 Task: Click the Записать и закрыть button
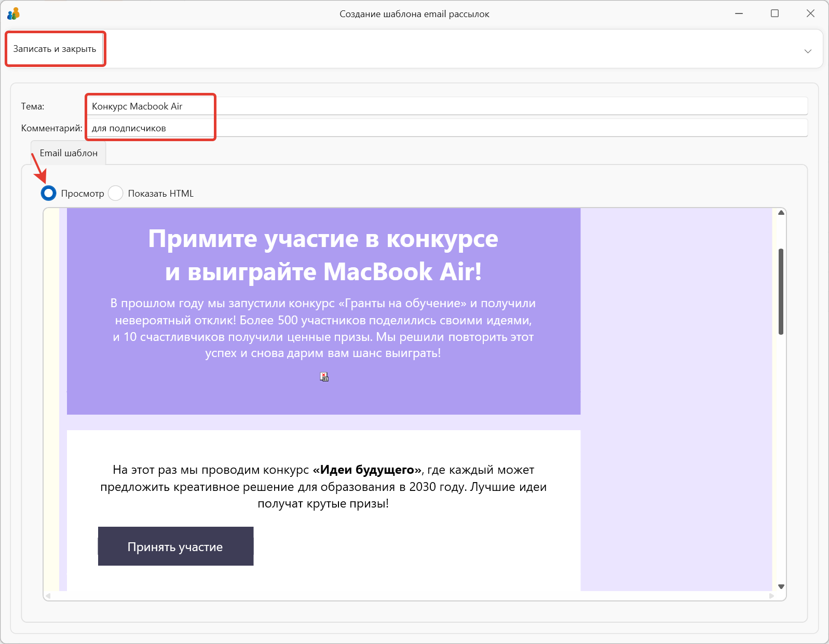[55, 49]
